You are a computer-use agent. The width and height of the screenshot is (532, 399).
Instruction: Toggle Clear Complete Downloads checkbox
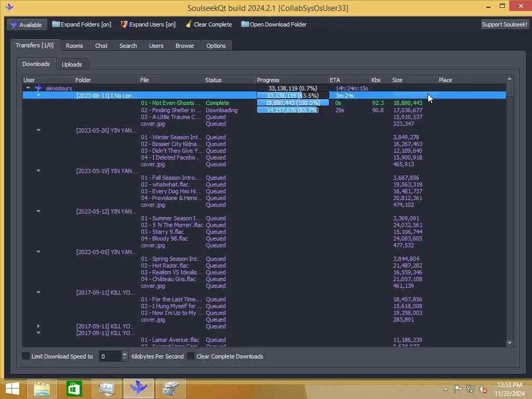pyautogui.click(x=191, y=356)
